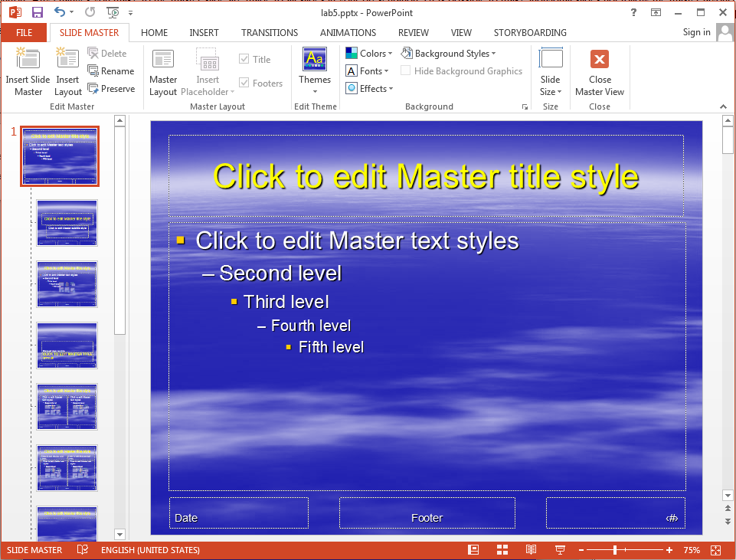
Task: Open Insert Placeholder dropdown arrow
Action: click(232, 92)
